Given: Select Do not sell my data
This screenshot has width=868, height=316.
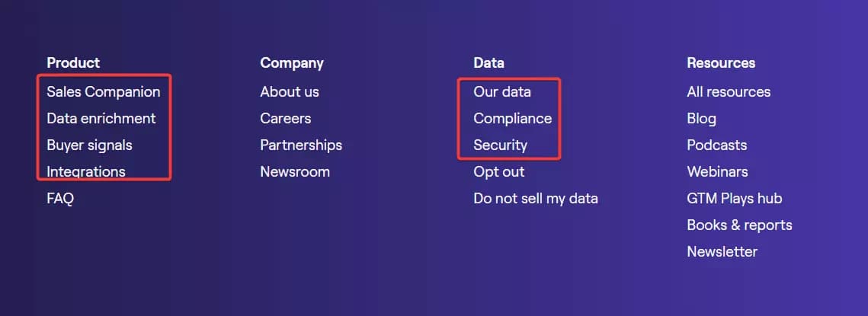Looking at the screenshot, I should 535,199.
